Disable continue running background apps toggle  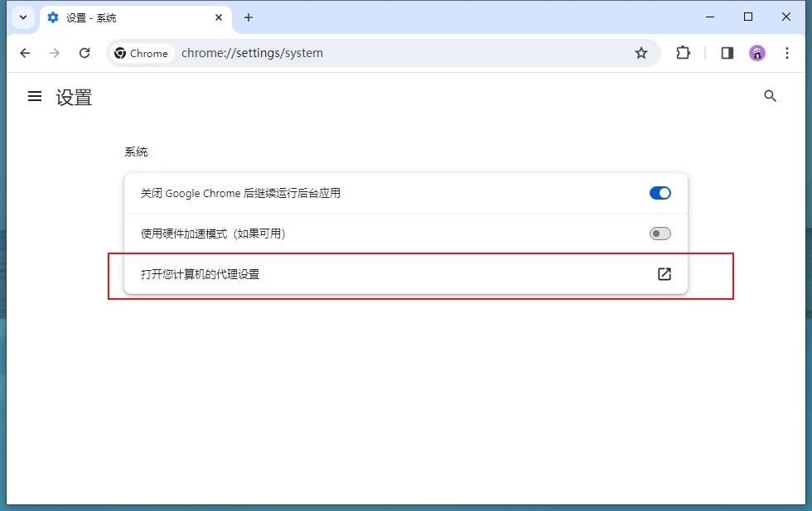coord(660,193)
